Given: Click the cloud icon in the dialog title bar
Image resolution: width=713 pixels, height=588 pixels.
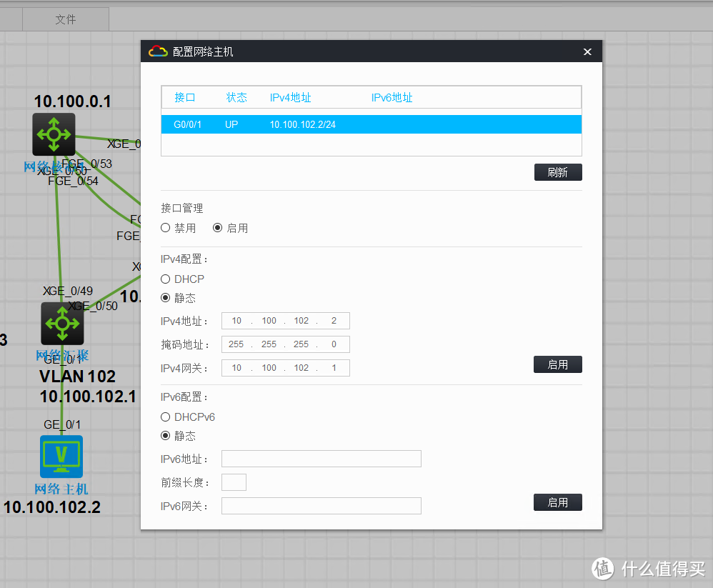Looking at the screenshot, I should [x=158, y=51].
